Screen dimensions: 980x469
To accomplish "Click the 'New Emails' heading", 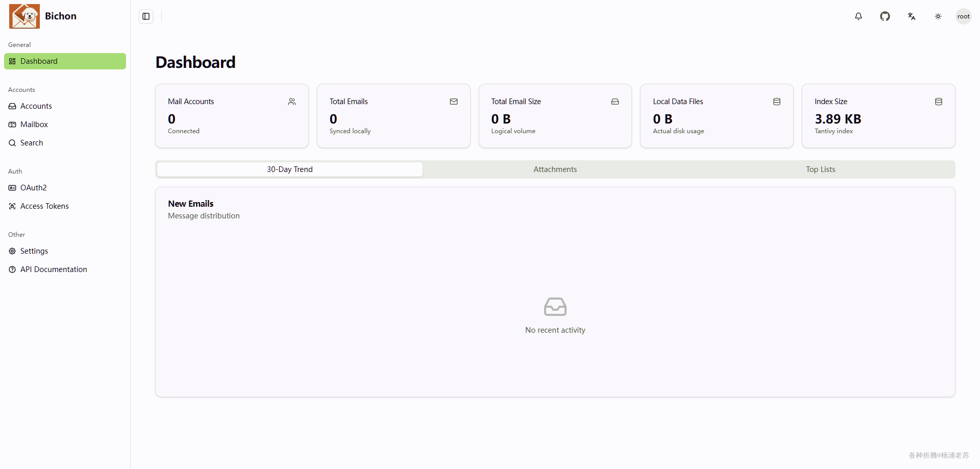I will (x=191, y=204).
